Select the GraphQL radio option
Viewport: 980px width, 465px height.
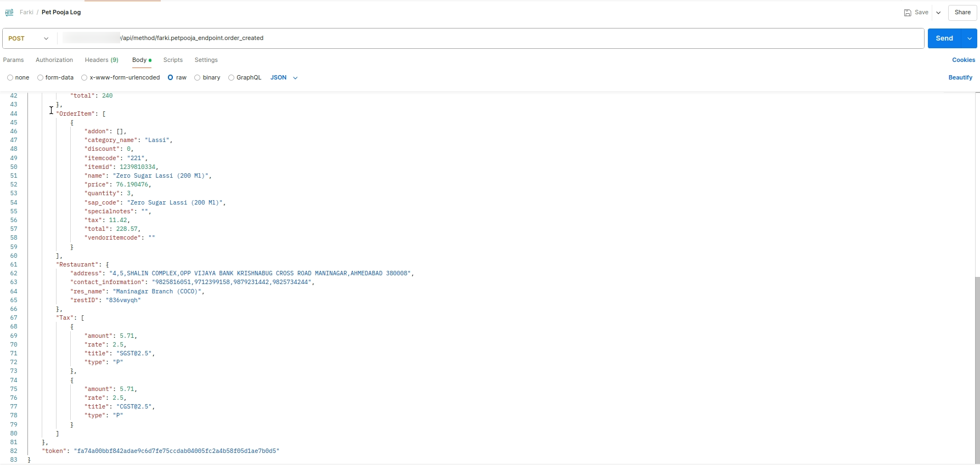232,78
